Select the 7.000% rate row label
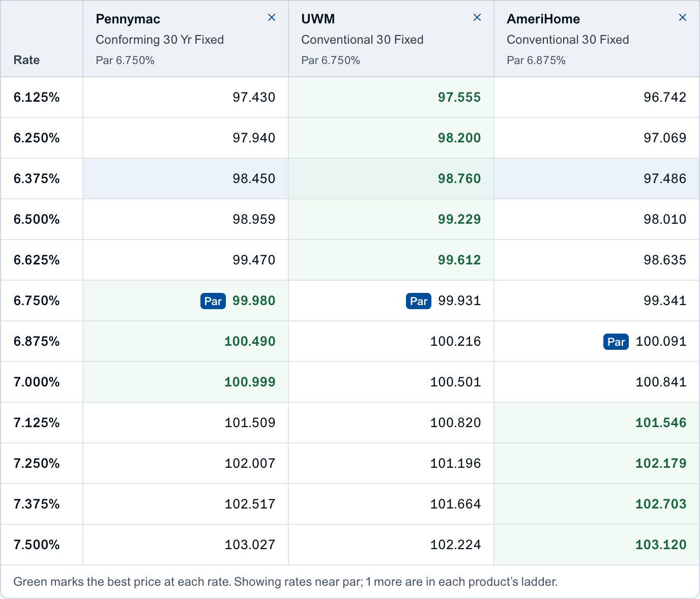 37,382
